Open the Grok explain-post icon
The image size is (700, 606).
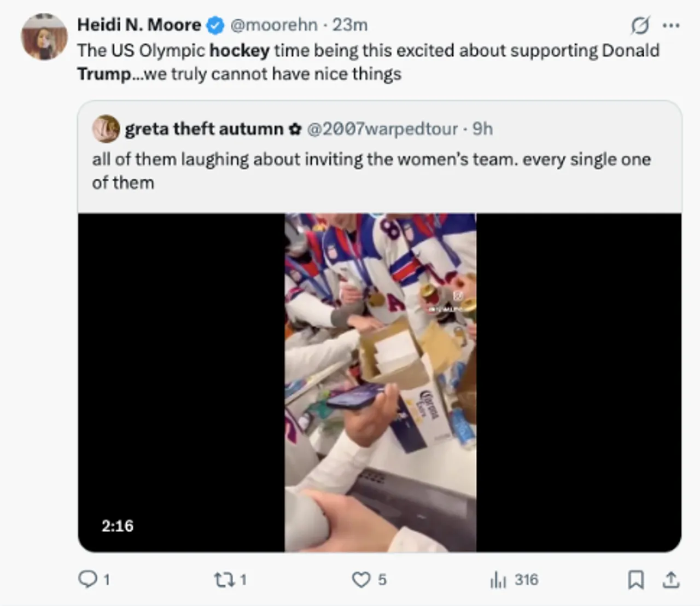tap(640, 25)
